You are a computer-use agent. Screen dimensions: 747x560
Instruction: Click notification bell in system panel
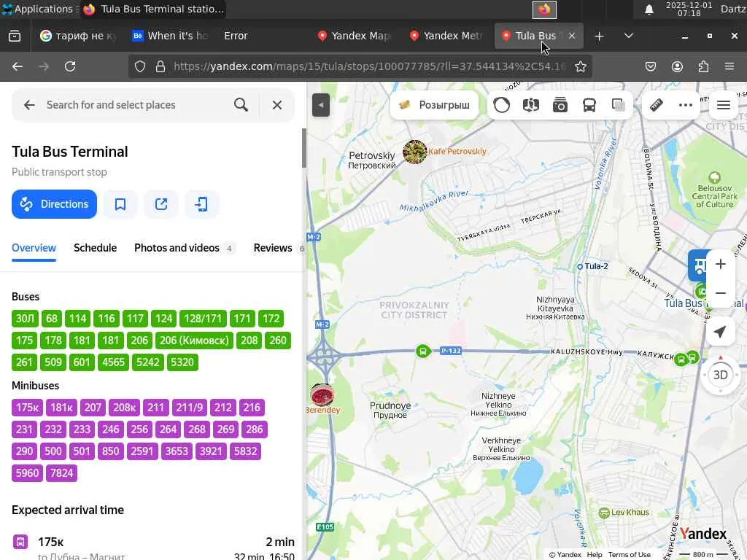point(649,9)
